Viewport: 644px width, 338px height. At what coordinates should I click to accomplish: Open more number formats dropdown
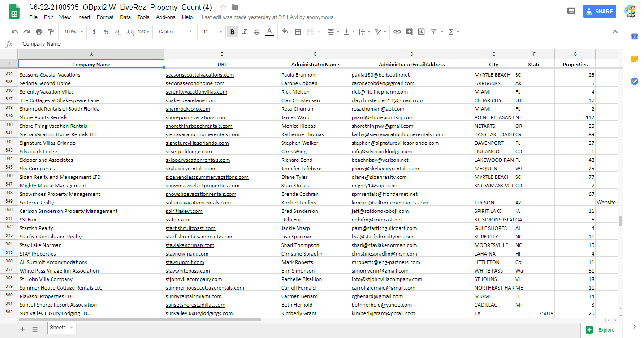tap(144, 32)
